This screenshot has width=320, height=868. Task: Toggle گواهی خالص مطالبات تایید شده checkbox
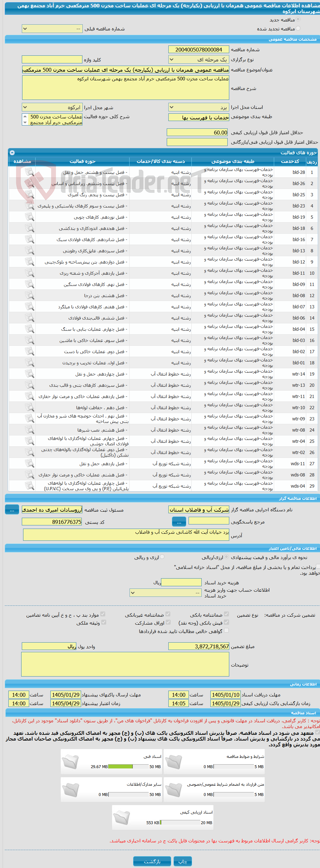coord(226,630)
